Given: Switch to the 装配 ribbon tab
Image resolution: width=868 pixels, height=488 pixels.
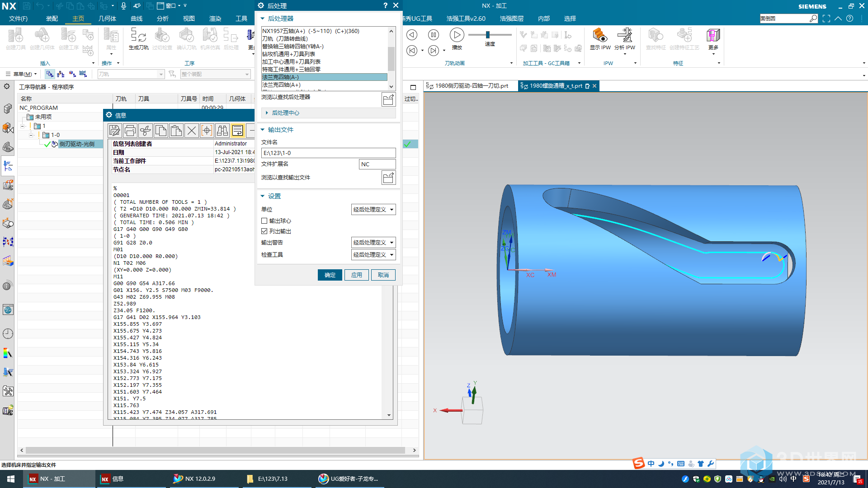Looking at the screenshot, I should [52, 19].
